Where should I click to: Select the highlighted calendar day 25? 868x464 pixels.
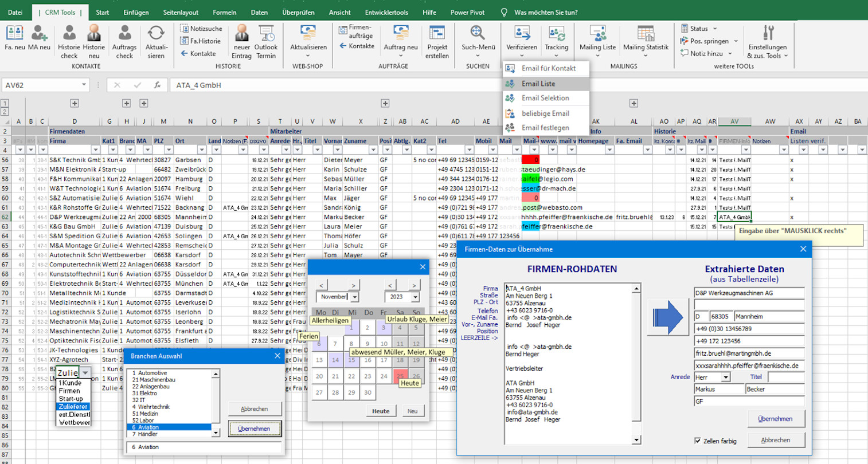[400, 376]
